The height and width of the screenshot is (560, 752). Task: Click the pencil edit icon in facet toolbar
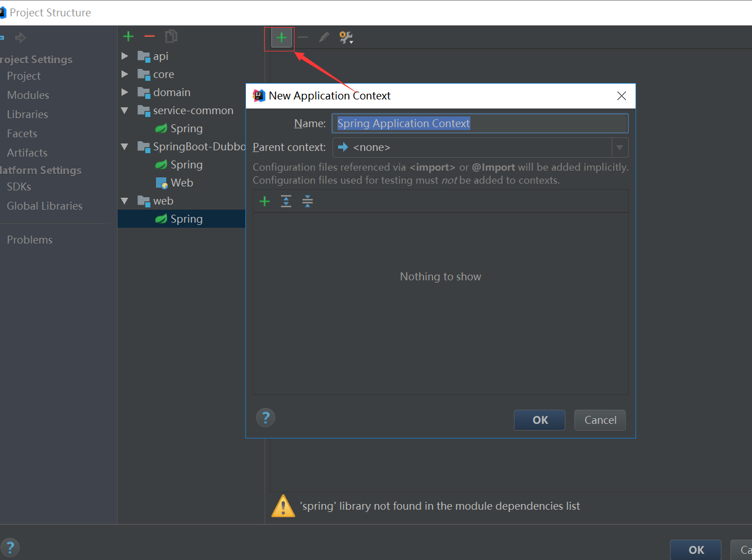323,37
